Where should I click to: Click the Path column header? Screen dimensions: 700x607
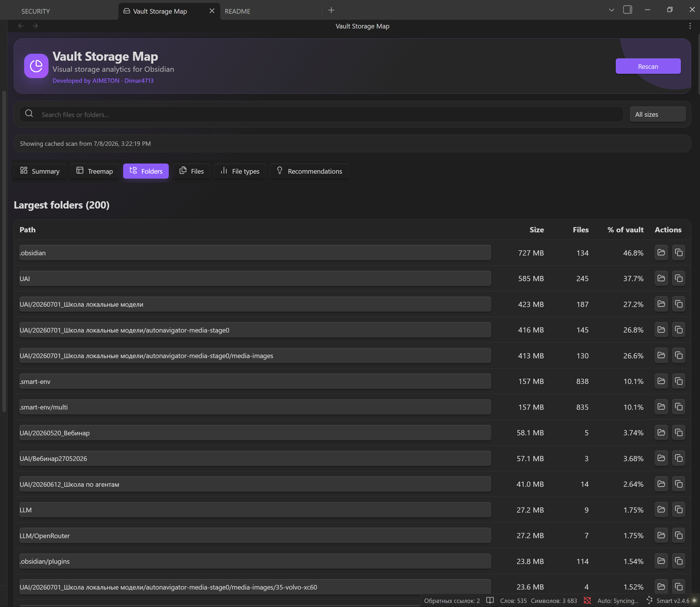point(27,230)
